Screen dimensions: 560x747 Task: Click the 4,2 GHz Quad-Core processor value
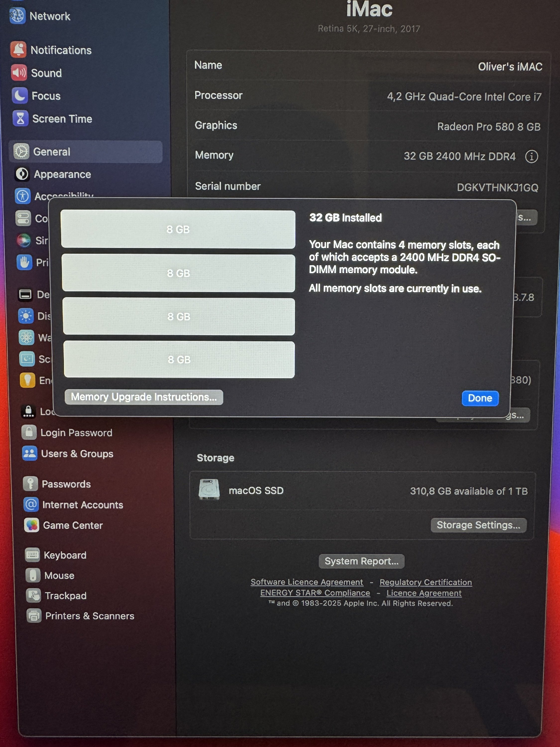(x=464, y=97)
